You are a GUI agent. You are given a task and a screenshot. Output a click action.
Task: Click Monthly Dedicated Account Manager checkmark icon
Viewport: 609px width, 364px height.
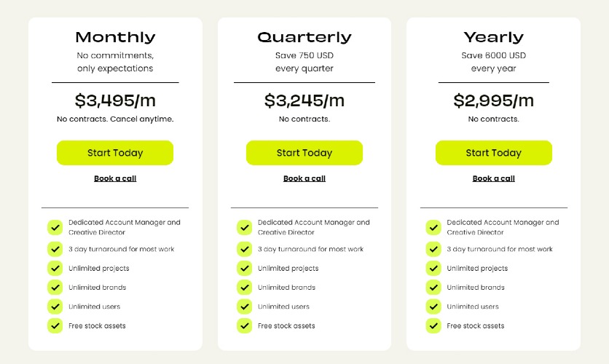pyautogui.click(x=55, y=227)
